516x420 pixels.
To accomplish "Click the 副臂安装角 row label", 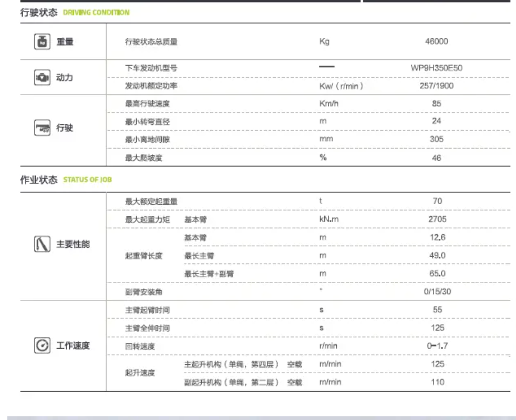I will 144,292.
